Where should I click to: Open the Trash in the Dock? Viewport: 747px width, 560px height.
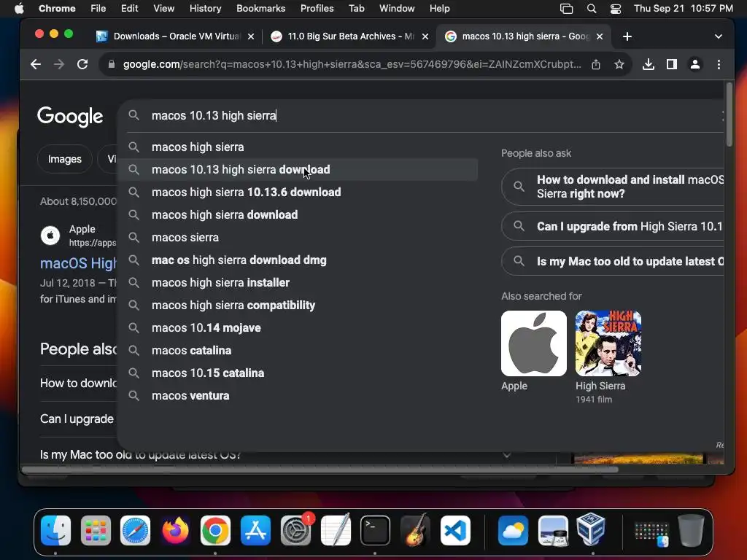pos(691,530)
